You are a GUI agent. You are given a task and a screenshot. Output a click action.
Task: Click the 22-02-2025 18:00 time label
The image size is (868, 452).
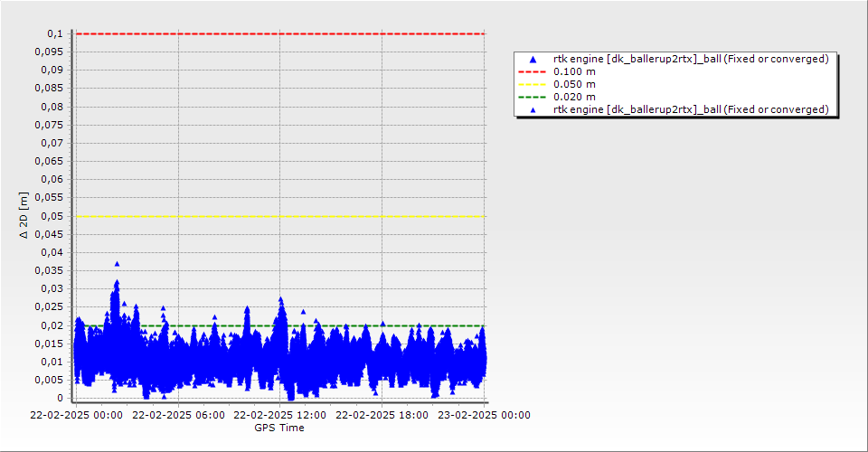pos(382,415)
